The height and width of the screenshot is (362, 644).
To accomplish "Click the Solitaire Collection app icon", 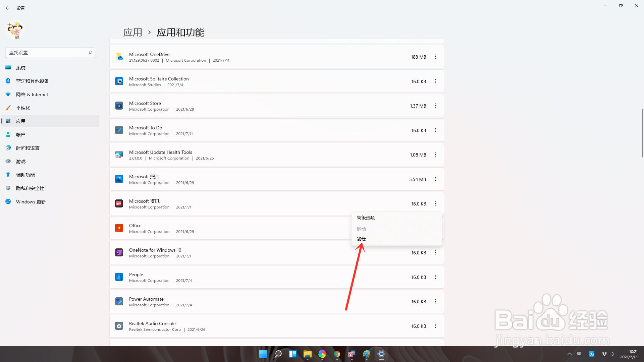I will (119, 81).
